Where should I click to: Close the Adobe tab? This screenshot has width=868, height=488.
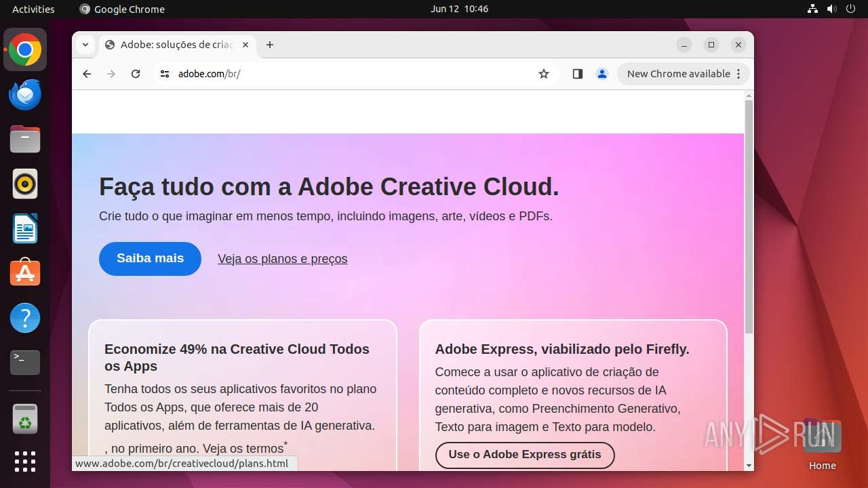pos(245,45)
